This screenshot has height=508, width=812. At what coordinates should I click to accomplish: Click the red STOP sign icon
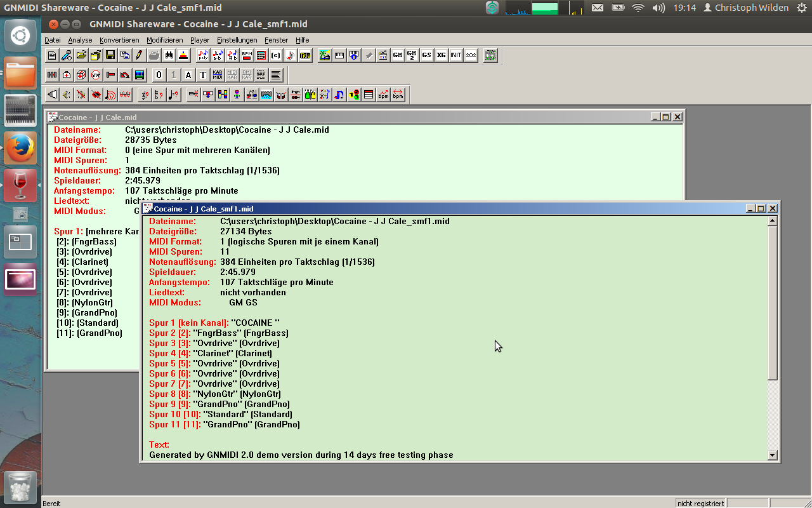click(x=96, y=75)
